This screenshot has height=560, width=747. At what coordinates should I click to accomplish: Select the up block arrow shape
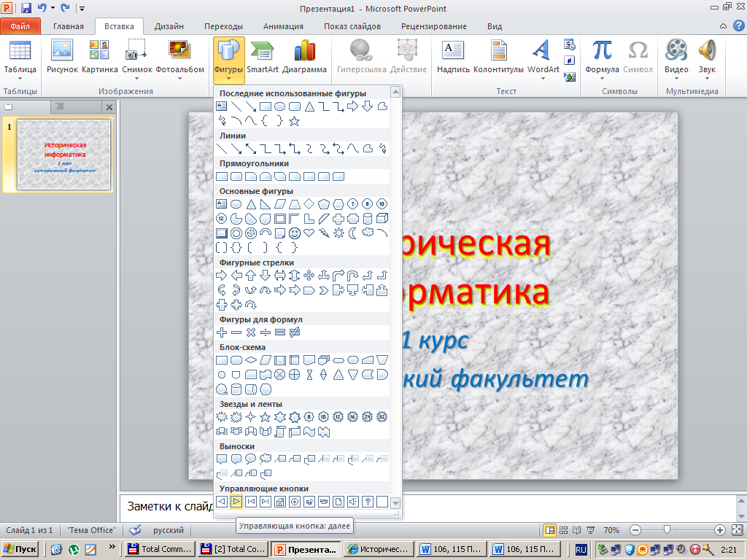tap(251, 275)
